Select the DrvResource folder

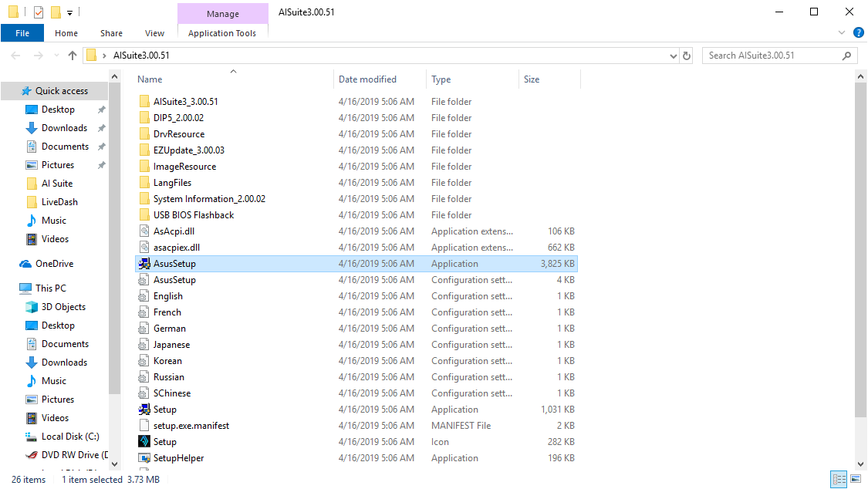click(179, 134)
